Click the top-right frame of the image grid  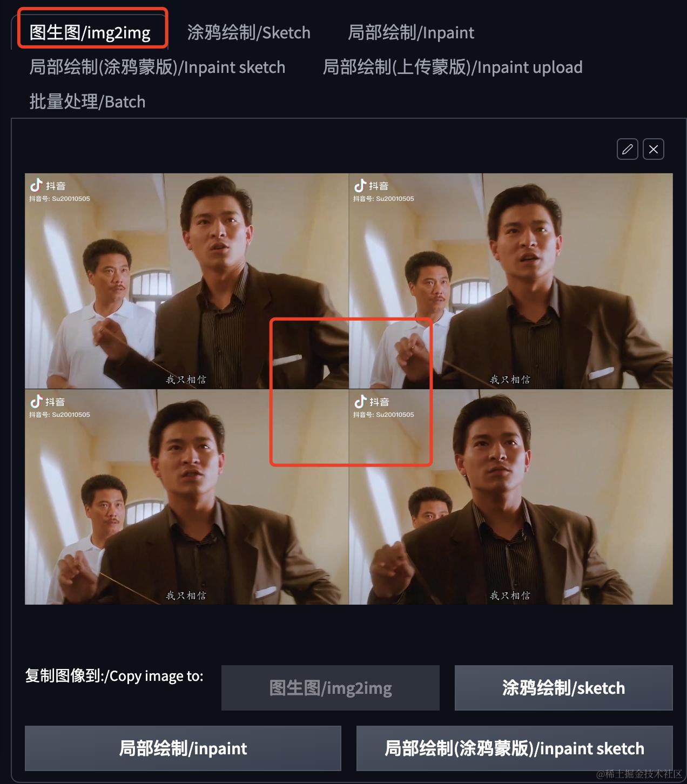pyautogui.click(x=511, y=281)
